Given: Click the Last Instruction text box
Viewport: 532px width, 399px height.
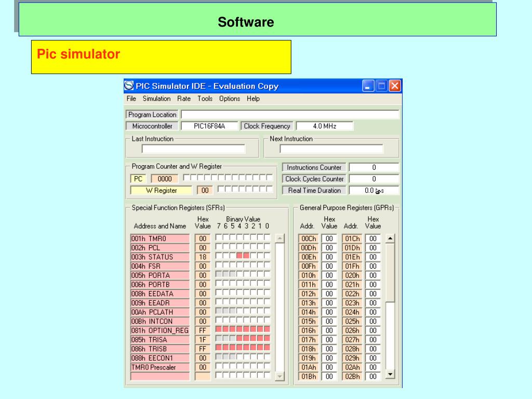Looking at the screenshot, I should tap(193, 149).
